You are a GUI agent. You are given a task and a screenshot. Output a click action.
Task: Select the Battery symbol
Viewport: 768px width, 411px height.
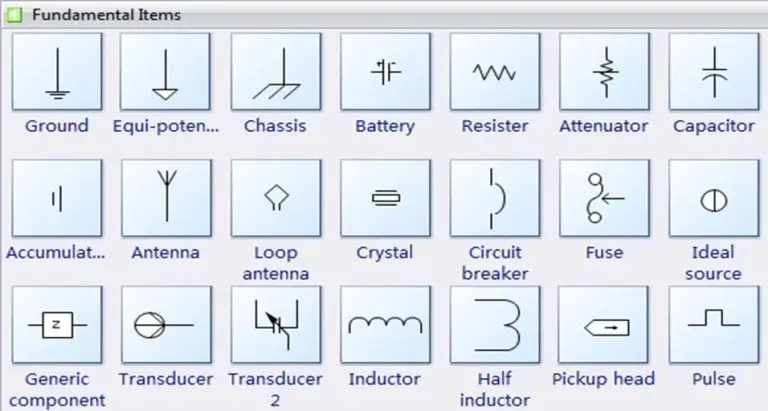(x=385, y=72)
